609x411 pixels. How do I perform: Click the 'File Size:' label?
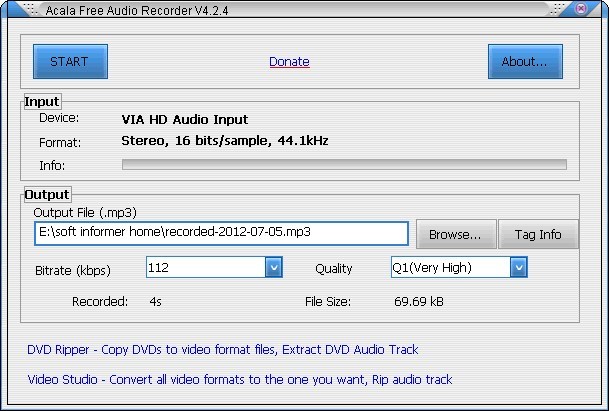click(x=328, y=301)
